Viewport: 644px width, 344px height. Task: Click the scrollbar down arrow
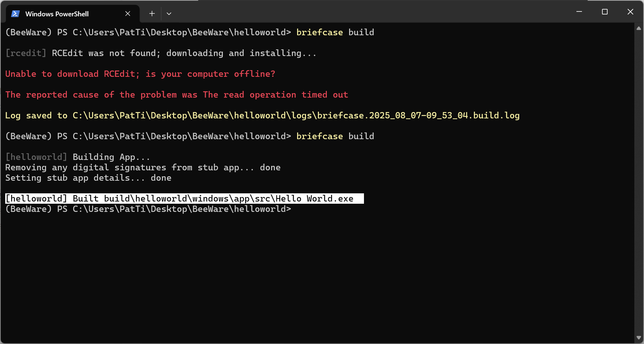tap(639, 338)
